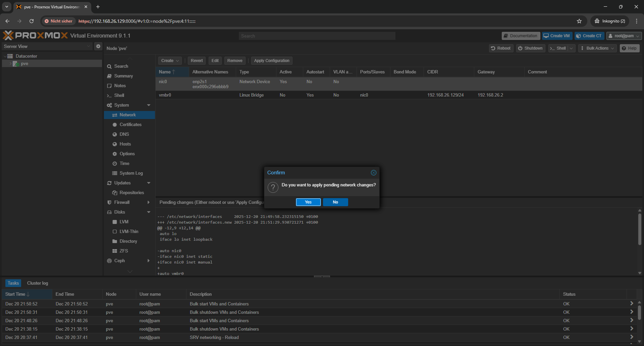
Task: Expand the pve node in tree
Action: pos(10,64)
